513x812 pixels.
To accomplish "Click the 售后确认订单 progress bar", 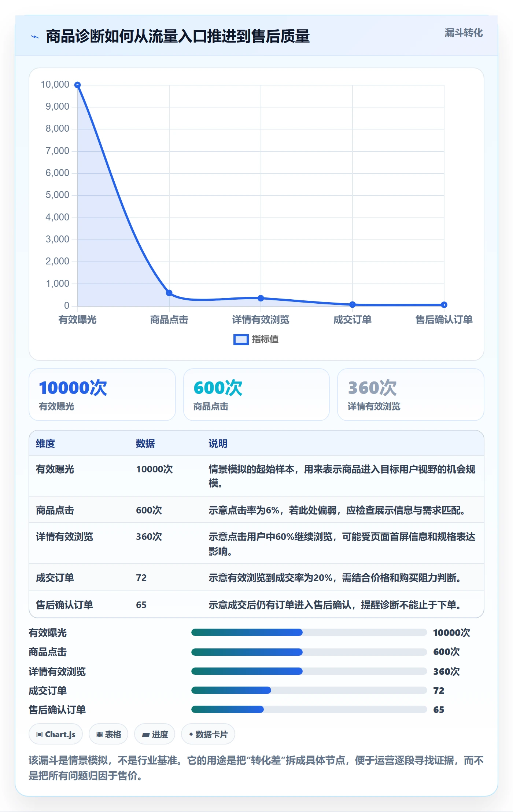I will tap(309, 709).
